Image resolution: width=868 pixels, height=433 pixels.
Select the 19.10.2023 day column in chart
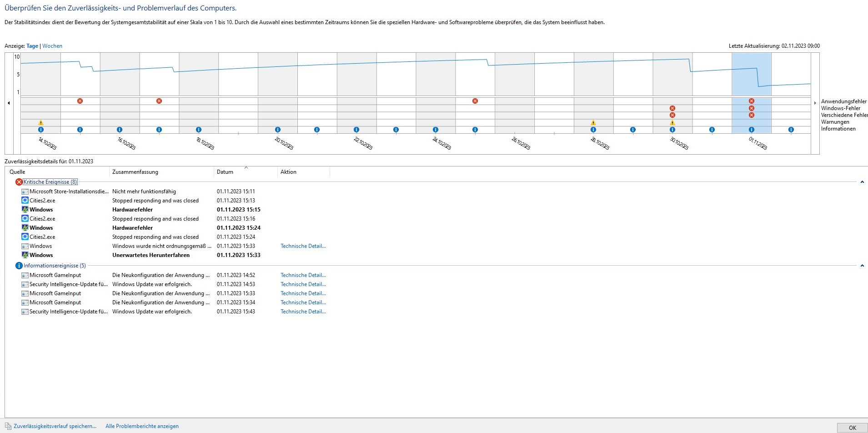click(x=238, y=93)
